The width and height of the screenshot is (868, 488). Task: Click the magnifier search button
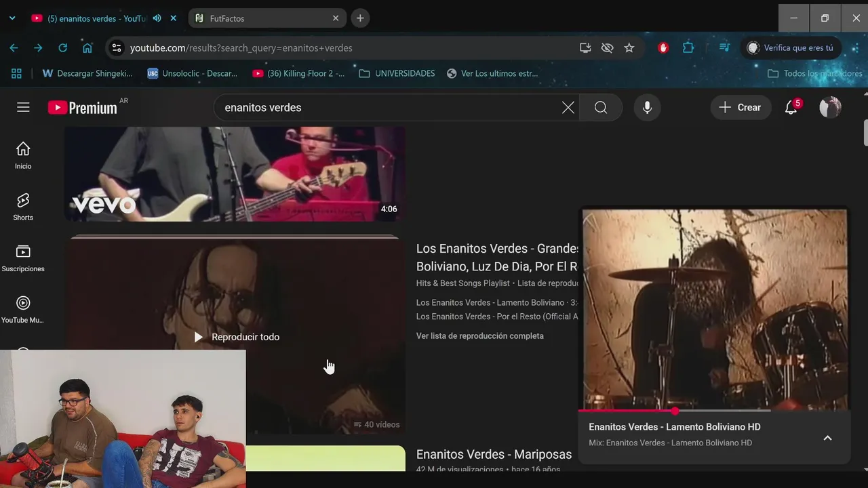(601, 107)
